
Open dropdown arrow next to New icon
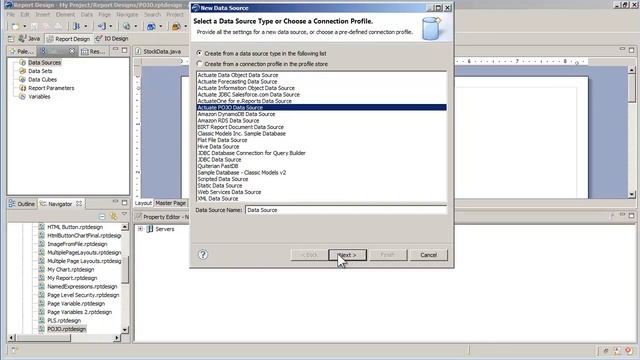pos(24,27)
